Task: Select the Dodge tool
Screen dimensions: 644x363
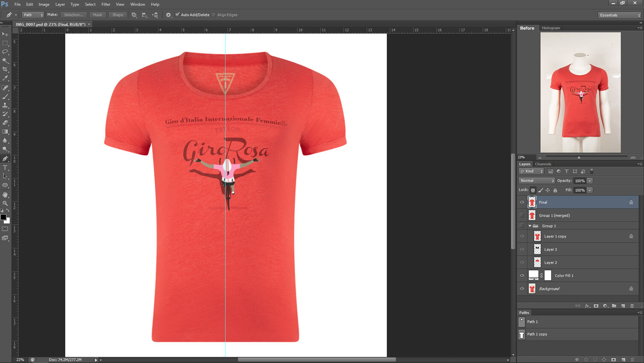Action: tap(5, 149)
